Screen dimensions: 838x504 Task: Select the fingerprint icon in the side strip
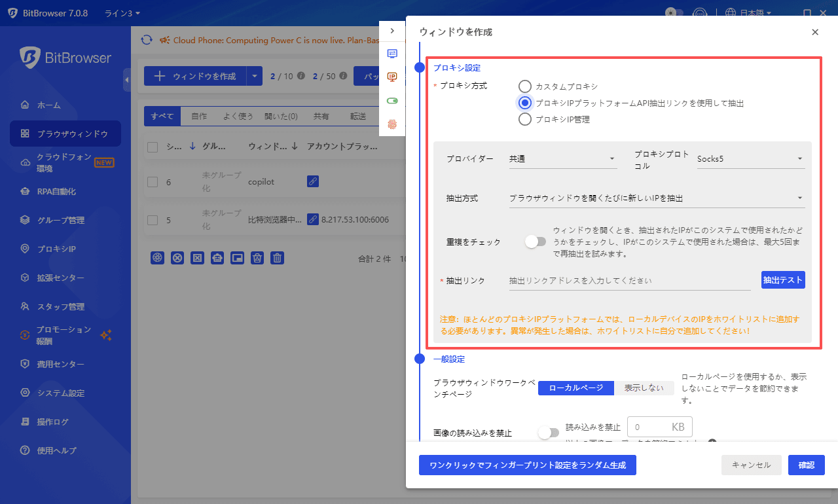click(392, 122)
